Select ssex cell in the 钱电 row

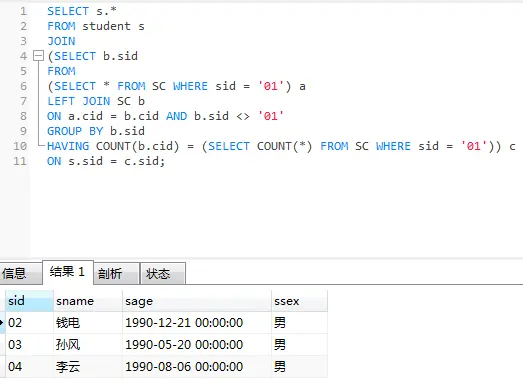pos(300,323)
